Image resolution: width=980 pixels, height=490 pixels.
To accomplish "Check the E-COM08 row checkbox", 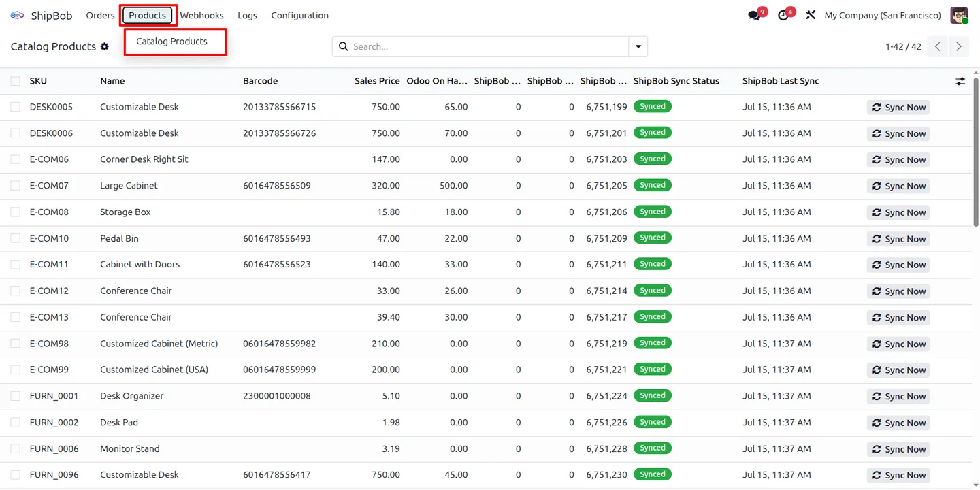I will click(x=15, y=212).
